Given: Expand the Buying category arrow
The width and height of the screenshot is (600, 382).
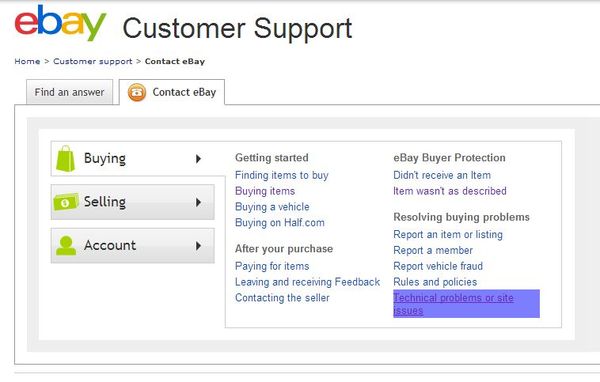Looking at the screenshot, I should coord(198,159).
